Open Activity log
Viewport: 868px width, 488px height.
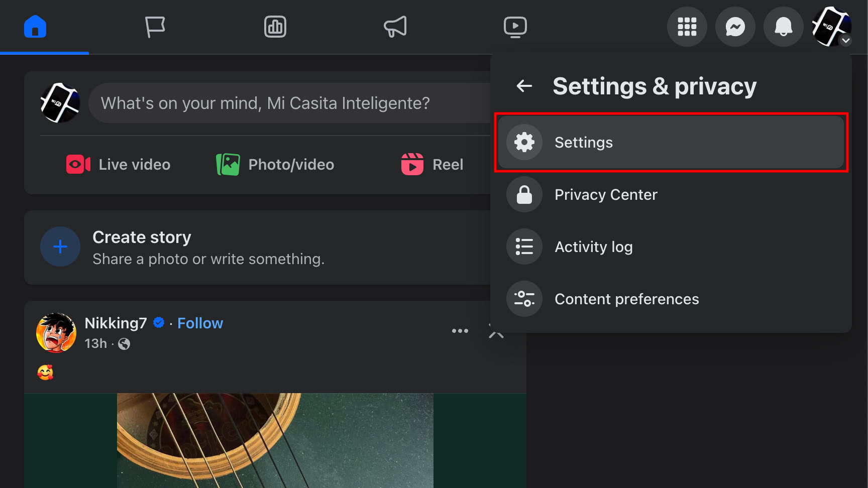pos(593,247)
